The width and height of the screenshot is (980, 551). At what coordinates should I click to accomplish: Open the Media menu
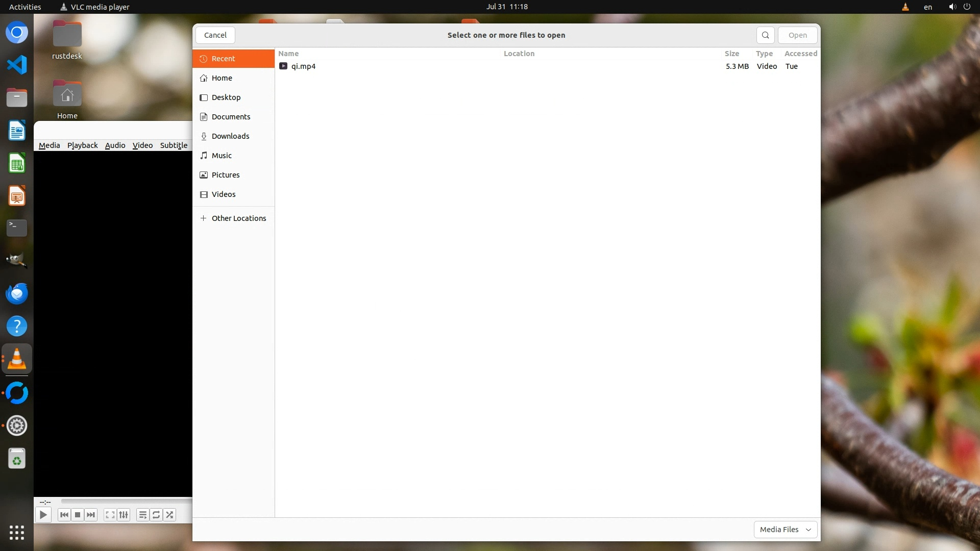click(x=49, y=145)
